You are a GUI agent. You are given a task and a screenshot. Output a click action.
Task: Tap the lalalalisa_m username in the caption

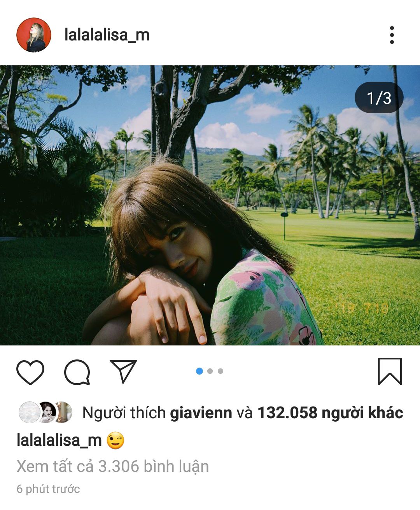tap(59, 441)
